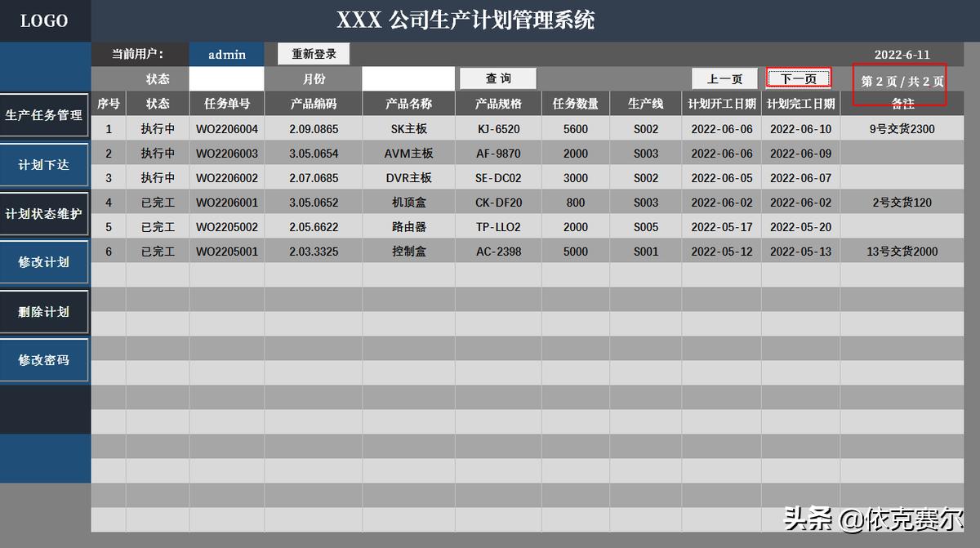Select the remark 9号交货2300 cell
The width and height of the screenshot is (980, 548).
click(x=902, y=128)
